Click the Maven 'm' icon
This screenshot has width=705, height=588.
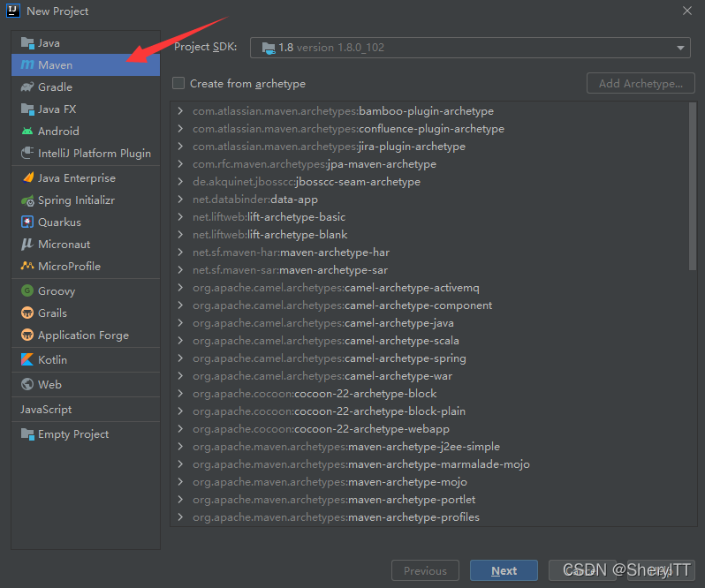pos(27,65)
